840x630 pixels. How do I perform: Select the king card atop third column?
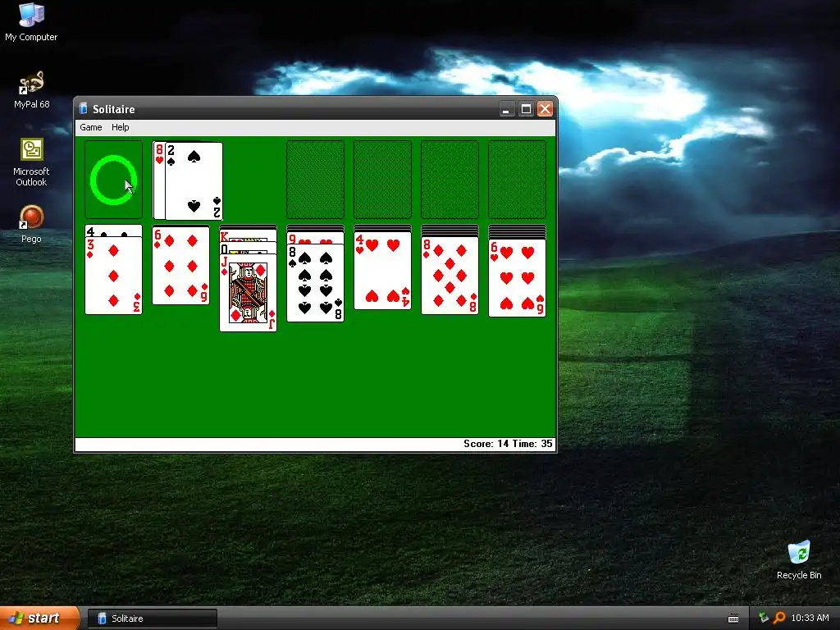248,235
